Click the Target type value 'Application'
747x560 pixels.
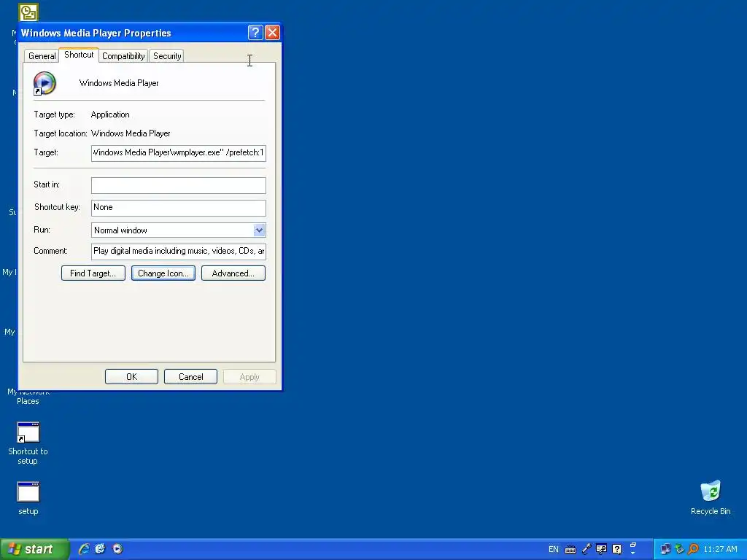[x=110, y=114]
